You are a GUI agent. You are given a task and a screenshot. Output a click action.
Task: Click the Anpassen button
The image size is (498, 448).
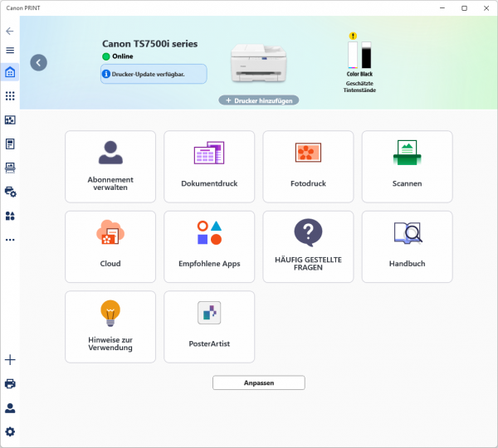coord(259,383)
